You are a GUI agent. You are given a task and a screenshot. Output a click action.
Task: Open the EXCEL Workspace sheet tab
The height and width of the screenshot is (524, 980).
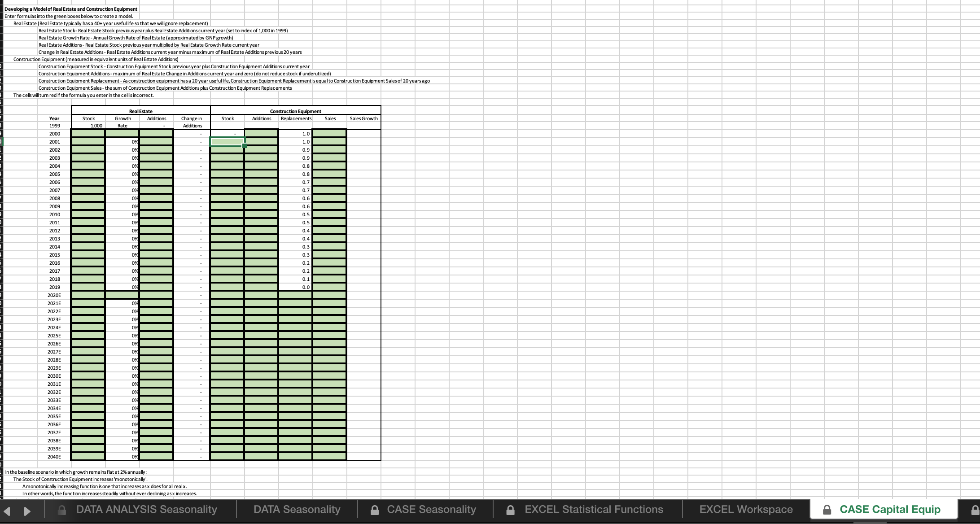point(746,510)
